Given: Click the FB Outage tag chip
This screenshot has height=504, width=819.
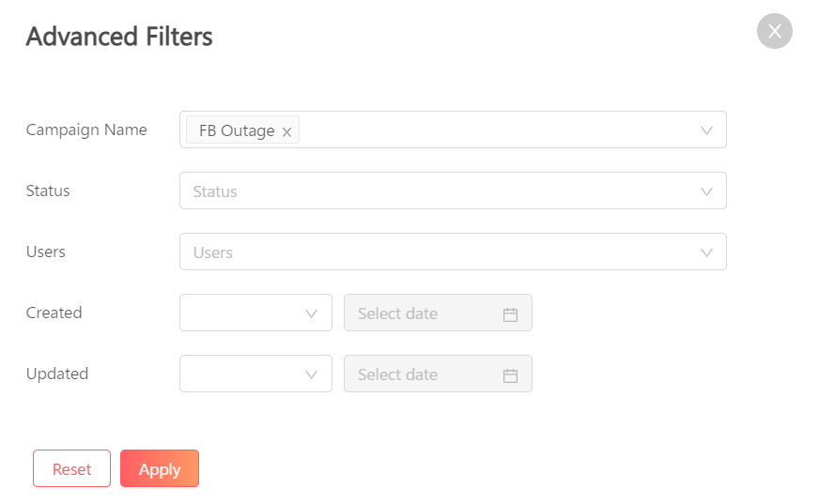Looking at the screenshot, I should 242,130.
